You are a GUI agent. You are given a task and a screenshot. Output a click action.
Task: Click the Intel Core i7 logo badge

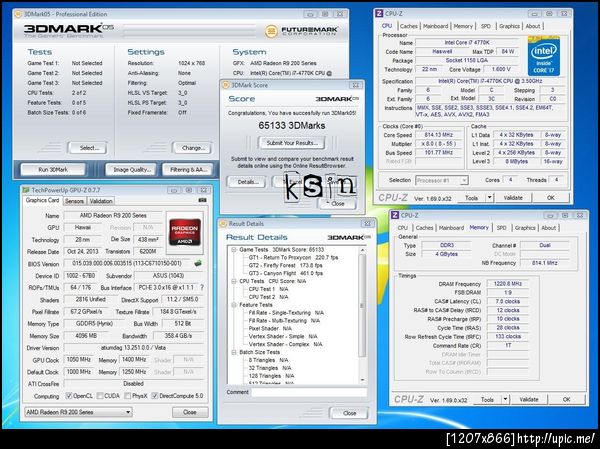point(543,56)
